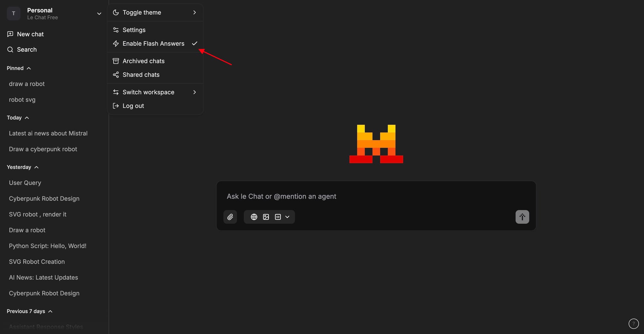Open Archived chats from the menu
The width and height of the screenshot is (644, 334).
[x=155, y=61]
